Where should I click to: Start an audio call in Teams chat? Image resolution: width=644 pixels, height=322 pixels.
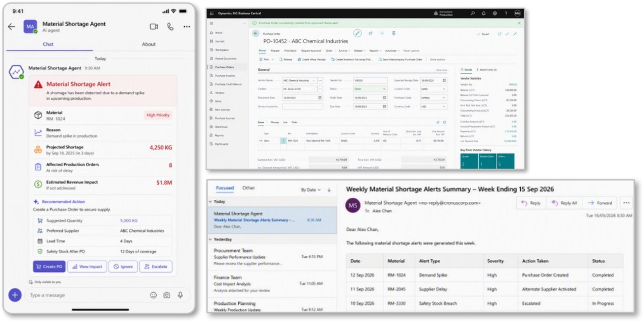(x=170, y=26)
